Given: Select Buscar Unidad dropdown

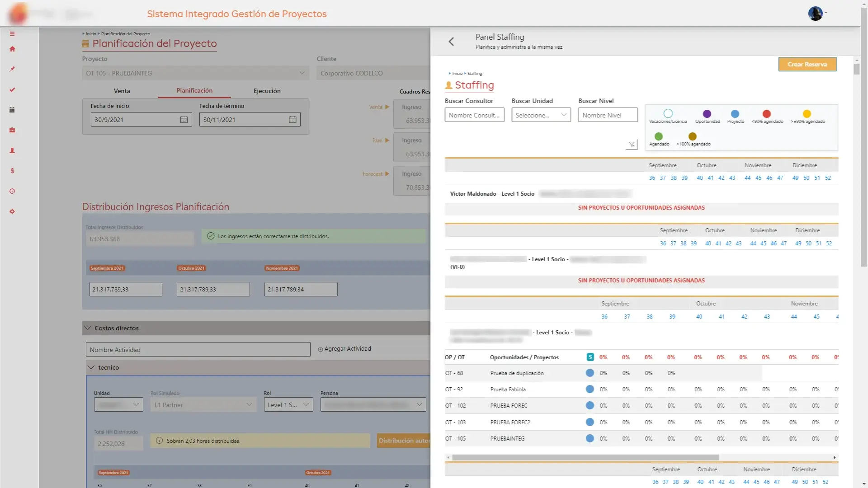Looking at the screenshot, I should [x=539, y=115].
